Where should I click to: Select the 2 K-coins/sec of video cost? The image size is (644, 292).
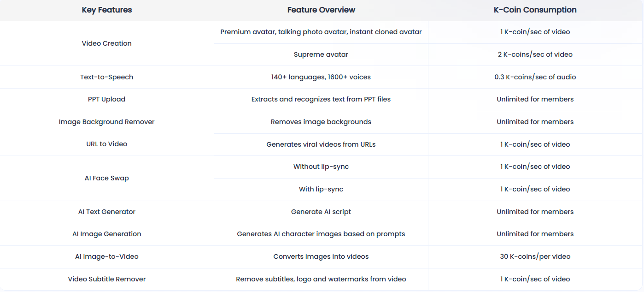535,54
